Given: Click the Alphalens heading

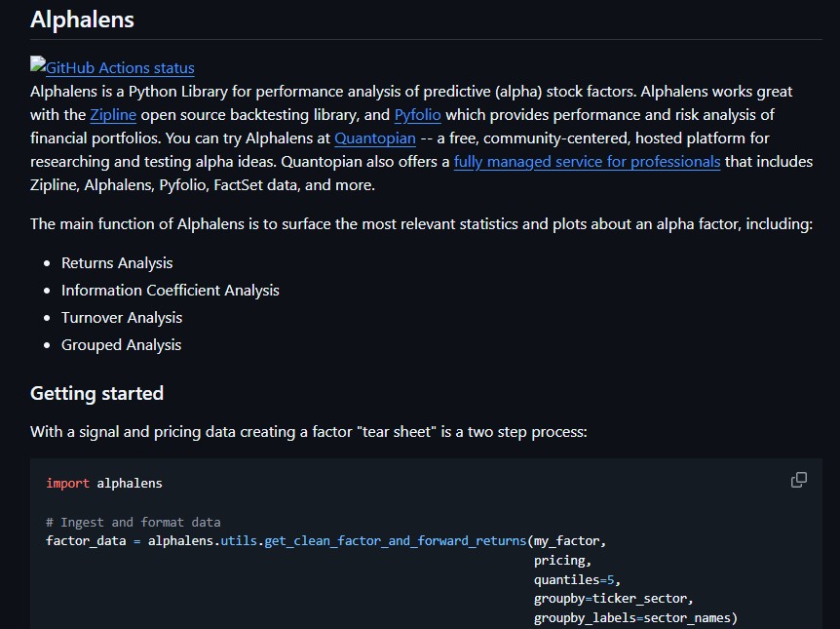Looking at the screenshot, I should pos(82,20).
